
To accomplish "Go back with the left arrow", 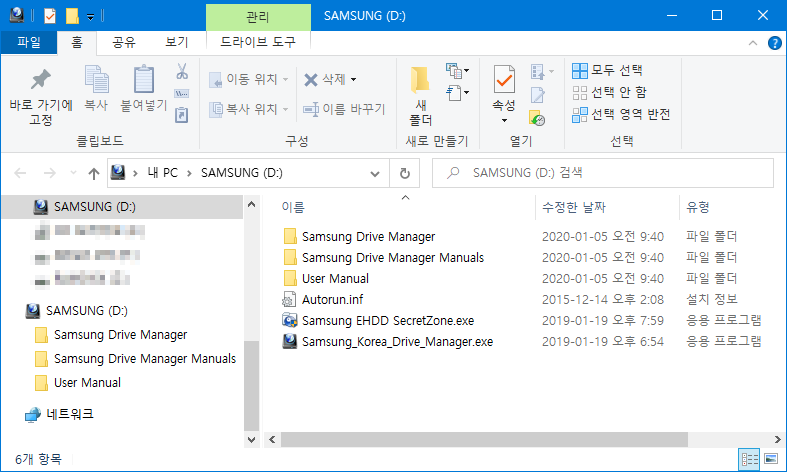I will tap(20, 174).
